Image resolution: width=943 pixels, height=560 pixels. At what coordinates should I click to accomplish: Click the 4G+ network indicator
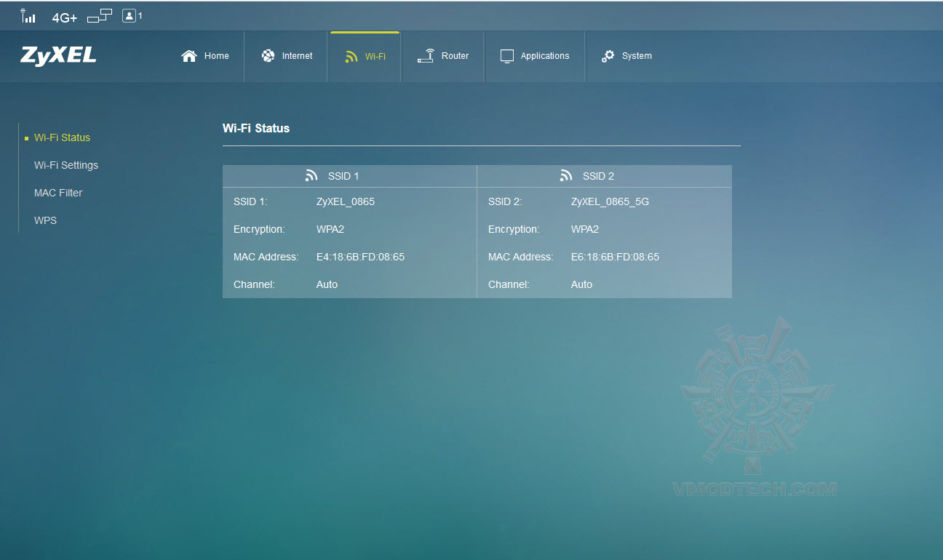tap(65, 17)
